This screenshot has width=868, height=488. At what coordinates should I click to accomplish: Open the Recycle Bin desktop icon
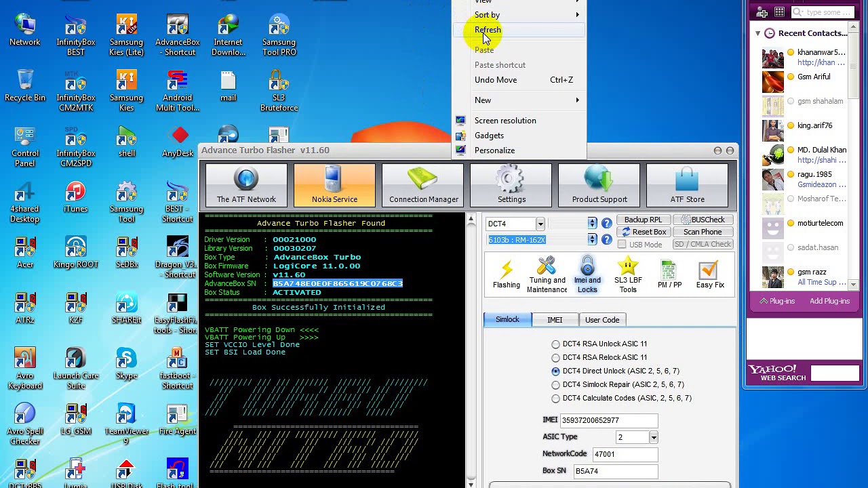(x=25, y=85)
